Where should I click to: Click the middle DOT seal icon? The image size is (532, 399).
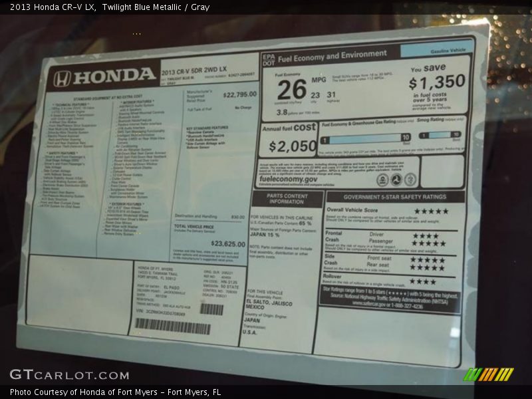[x=396, y=180]
